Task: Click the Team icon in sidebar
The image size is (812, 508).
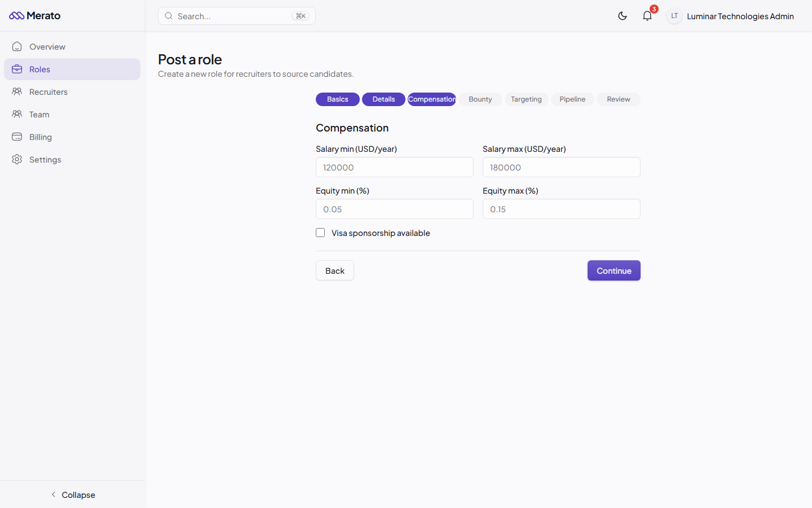Action: pos(17,114)
